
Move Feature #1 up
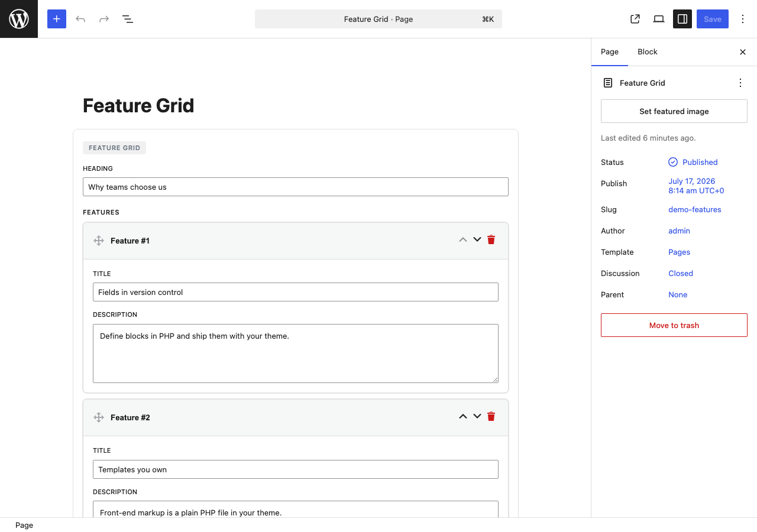click(x=463, y=239)
